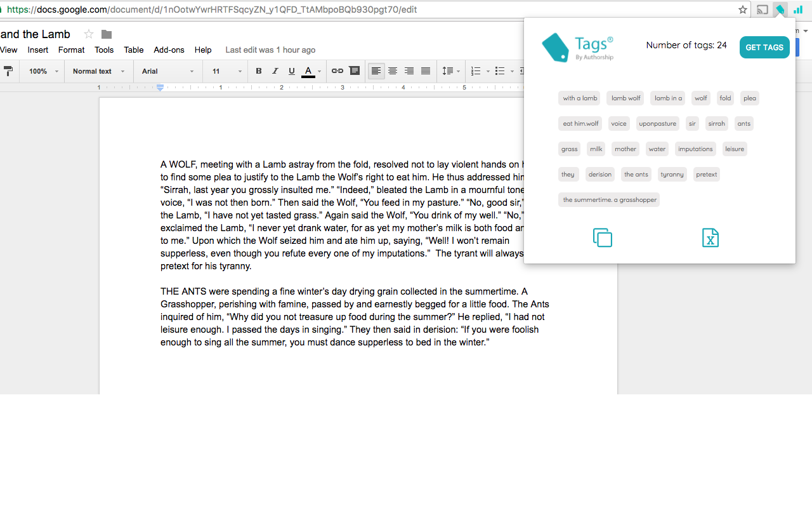
Task: Select justify alignment
Action: [x=425, y=71]
